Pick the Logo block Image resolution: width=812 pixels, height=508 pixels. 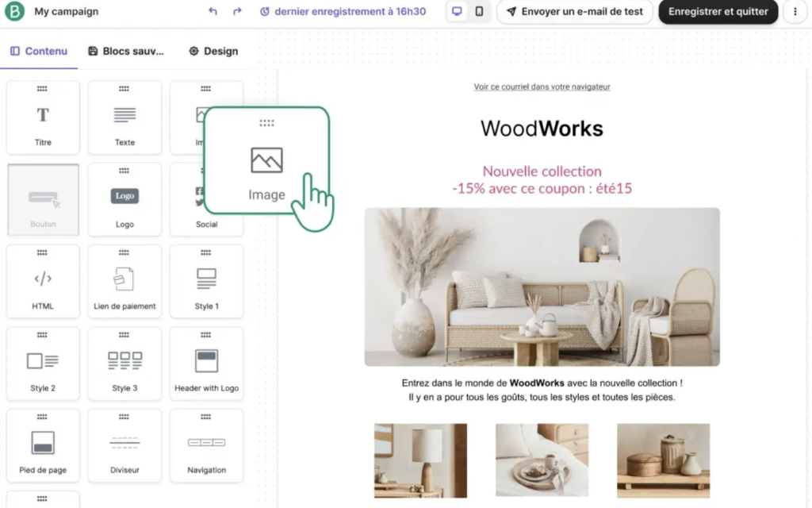click(124, 199)
